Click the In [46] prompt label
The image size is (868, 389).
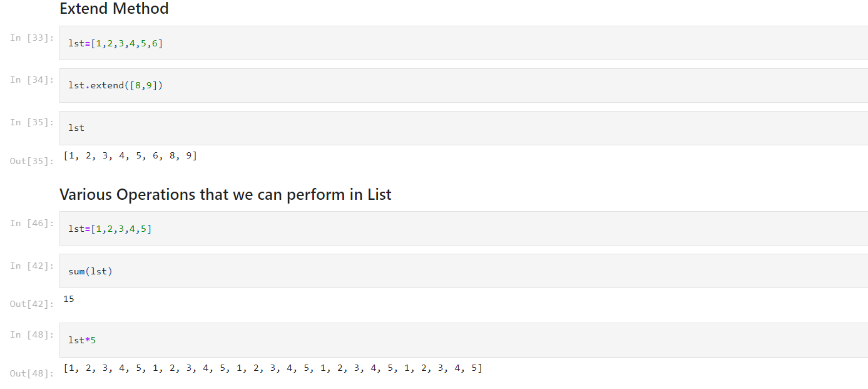[32, 223]
